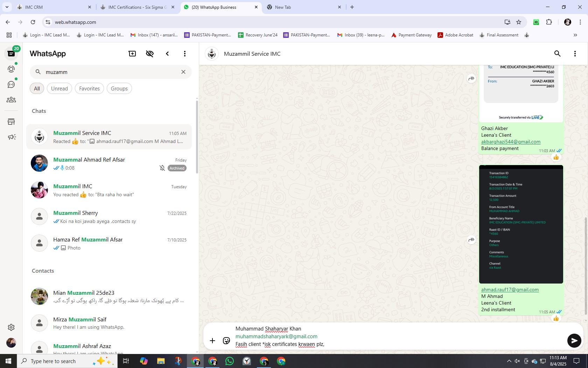
Task: Send the typed message
Action: click(574, 341)
